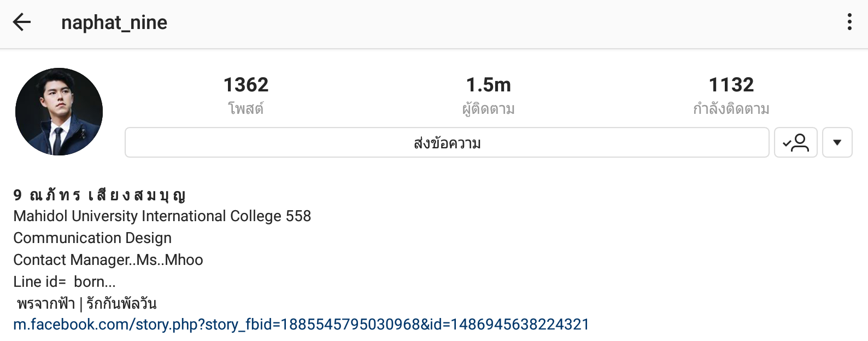Viewport: 868px width, 341px height.
Task: Tap the Communication Design bio line
Action: tap(92, 238)
